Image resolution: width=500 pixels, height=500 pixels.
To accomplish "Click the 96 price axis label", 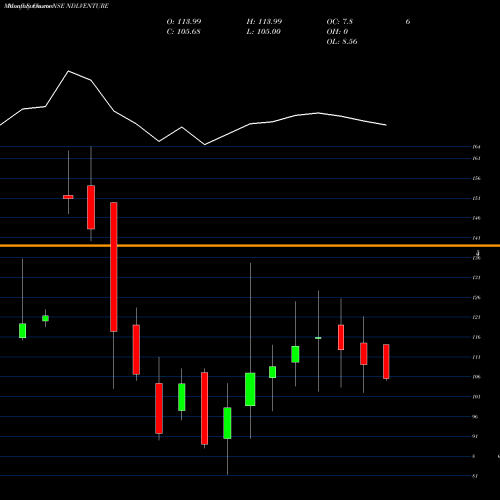I will [476, 417].
